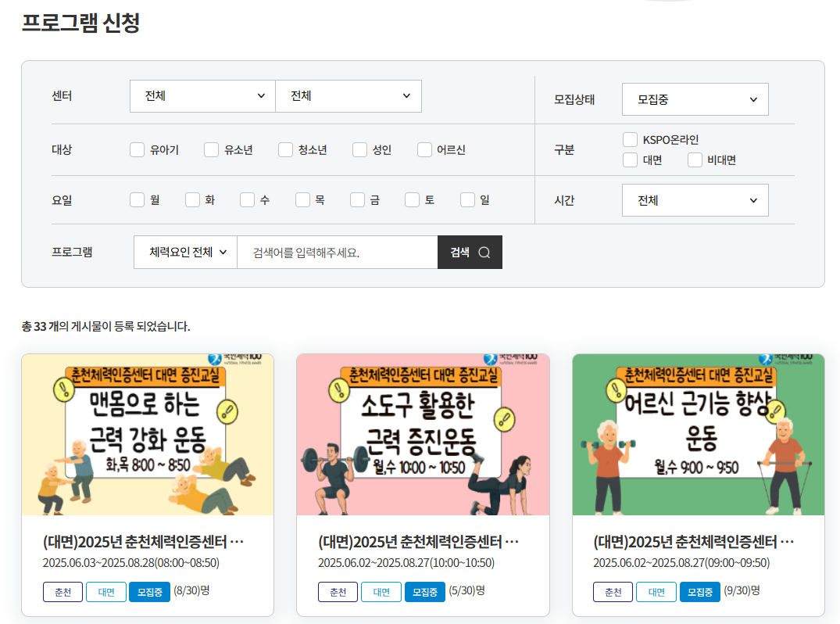Screen dimensions: 840x624
Task: Click the 검색어를 입력해주세요 search field
Action: pos(338,252)
